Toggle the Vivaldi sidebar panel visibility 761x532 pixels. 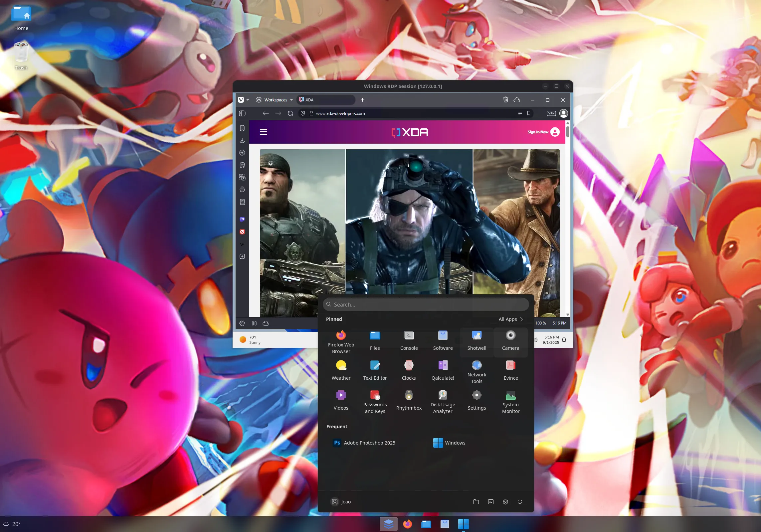click(242, 113)
